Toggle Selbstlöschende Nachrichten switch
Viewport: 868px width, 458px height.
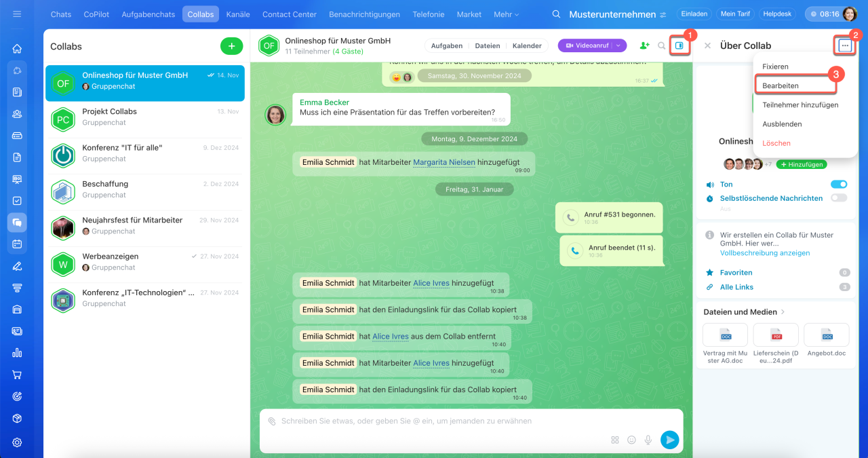pos(839,198)
